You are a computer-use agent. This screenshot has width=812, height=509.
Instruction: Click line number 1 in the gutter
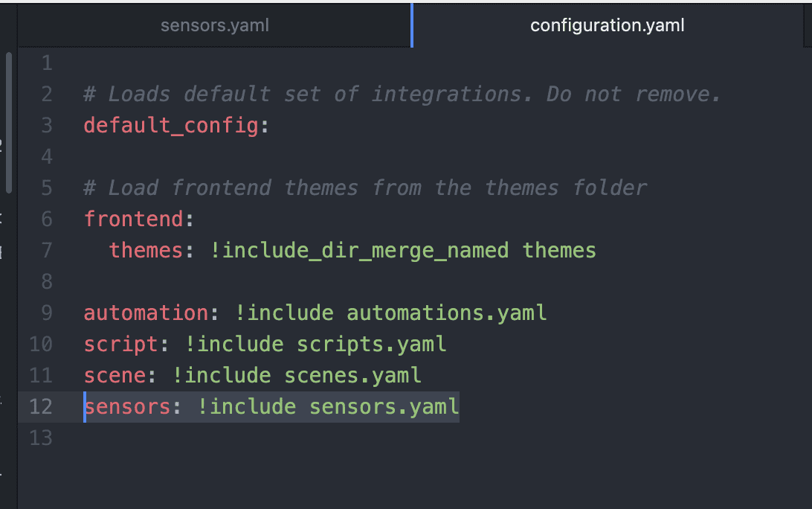click(47, 63)
